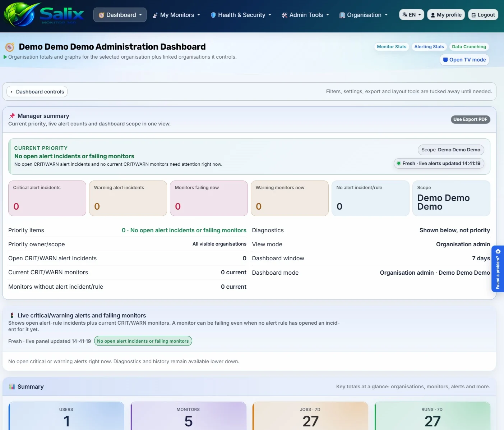Viewport: 504px width, 430px height.
Task: Open the My Monitors menu
Action: point(176,15)
